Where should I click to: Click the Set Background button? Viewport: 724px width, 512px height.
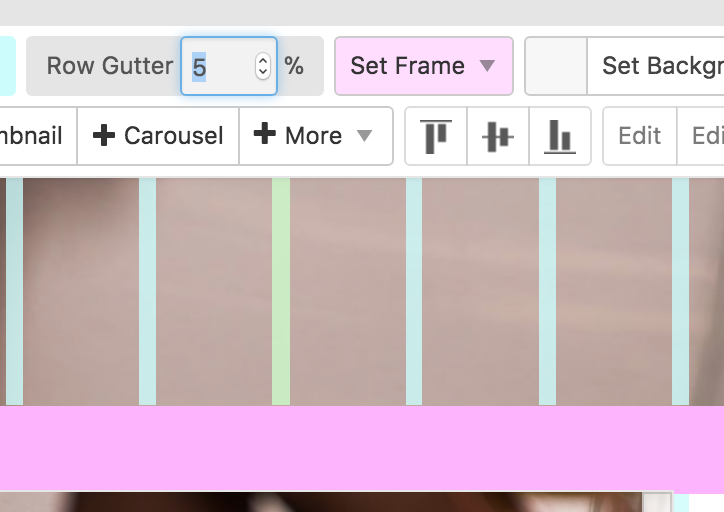(662, 66)
